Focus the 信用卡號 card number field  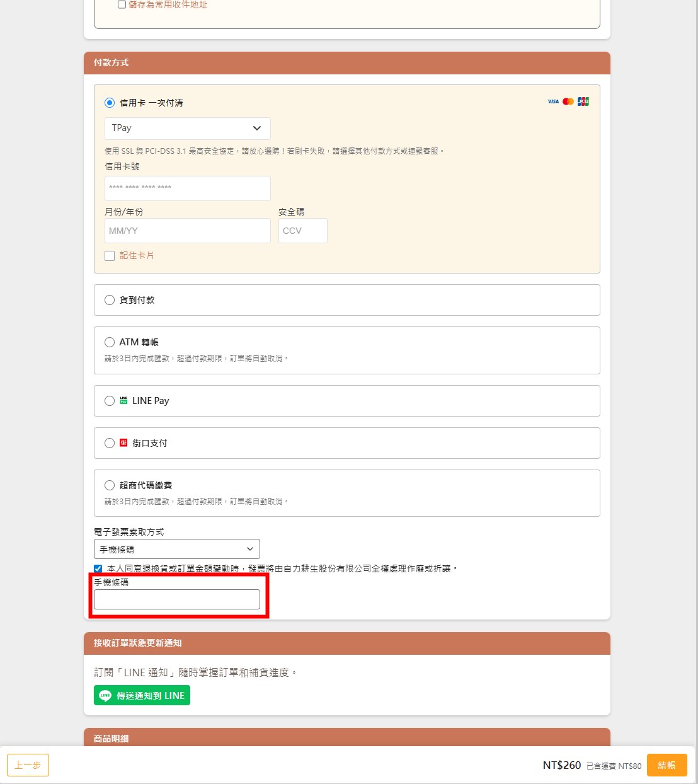tap(187, 188)
